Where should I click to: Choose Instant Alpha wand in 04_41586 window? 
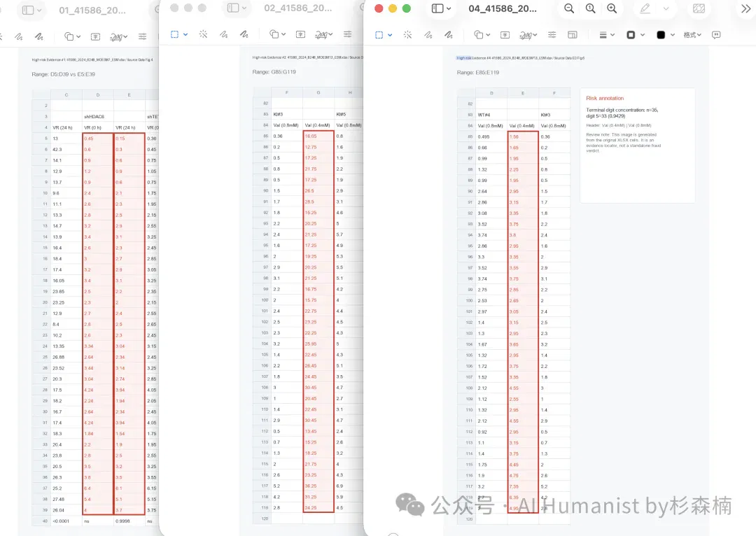408,35
